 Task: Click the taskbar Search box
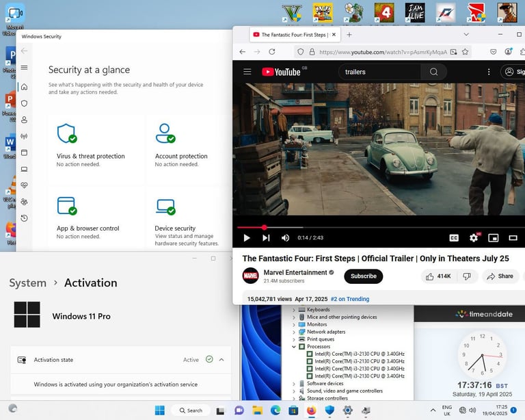tap(191, 410)
